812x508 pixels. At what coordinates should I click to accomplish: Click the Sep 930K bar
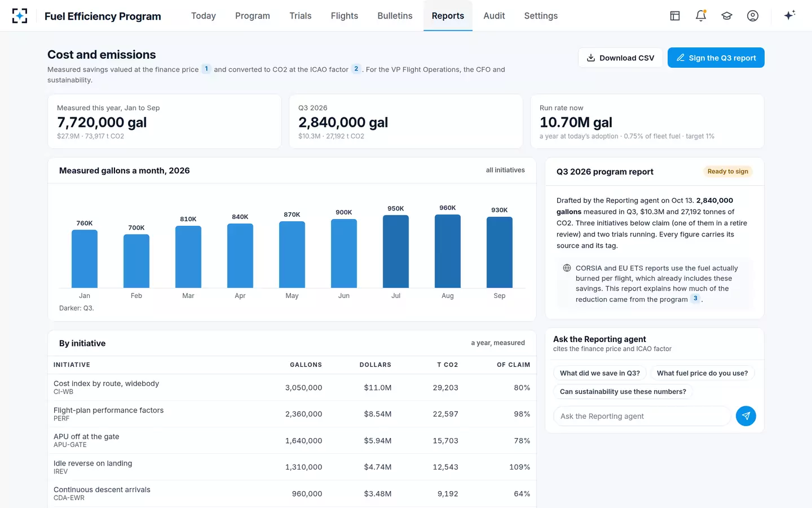click(500, 252)
